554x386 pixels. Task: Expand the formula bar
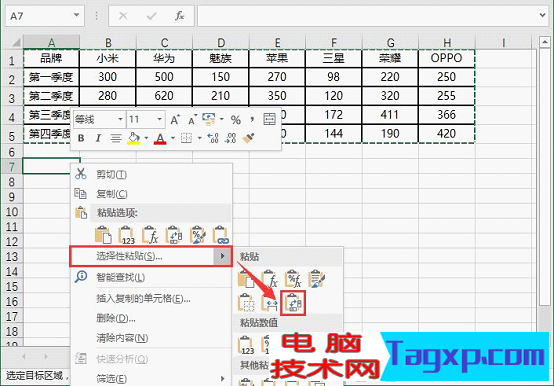pyautogui.click(x=542, y=15)
